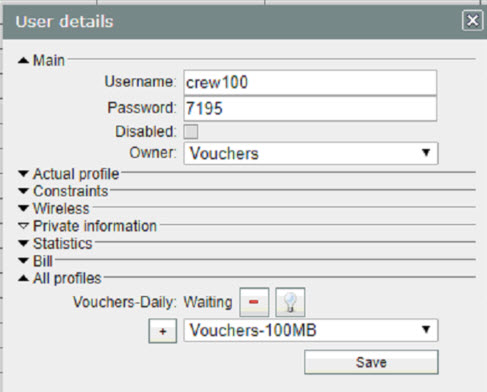This screenshot has width=487, height=392.
Task: Collapse the All profiles section
Action: (x=23, y=278)
